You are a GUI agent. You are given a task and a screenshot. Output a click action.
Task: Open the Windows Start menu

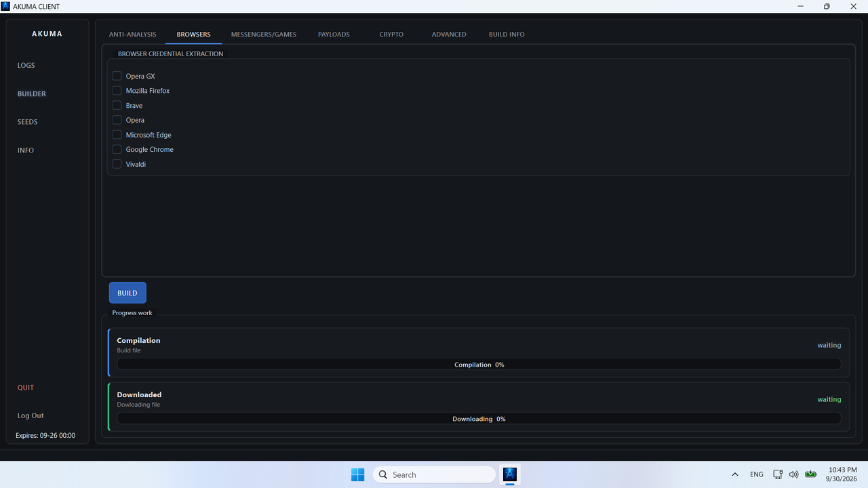tap(357, 474)
